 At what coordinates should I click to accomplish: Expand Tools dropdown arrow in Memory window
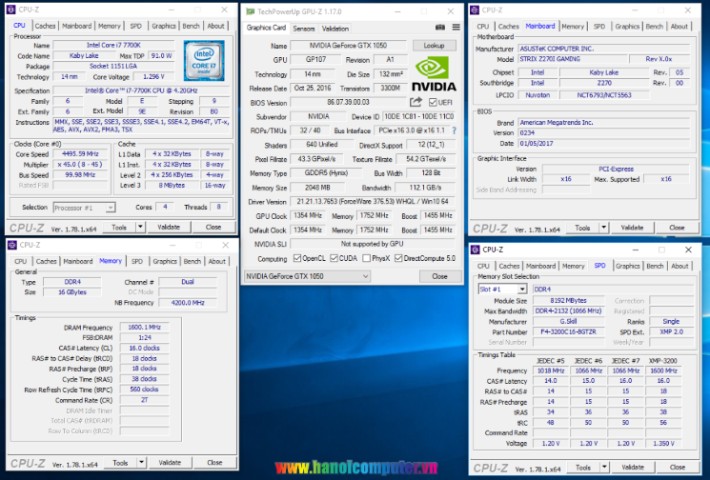(x=142, y=462)
